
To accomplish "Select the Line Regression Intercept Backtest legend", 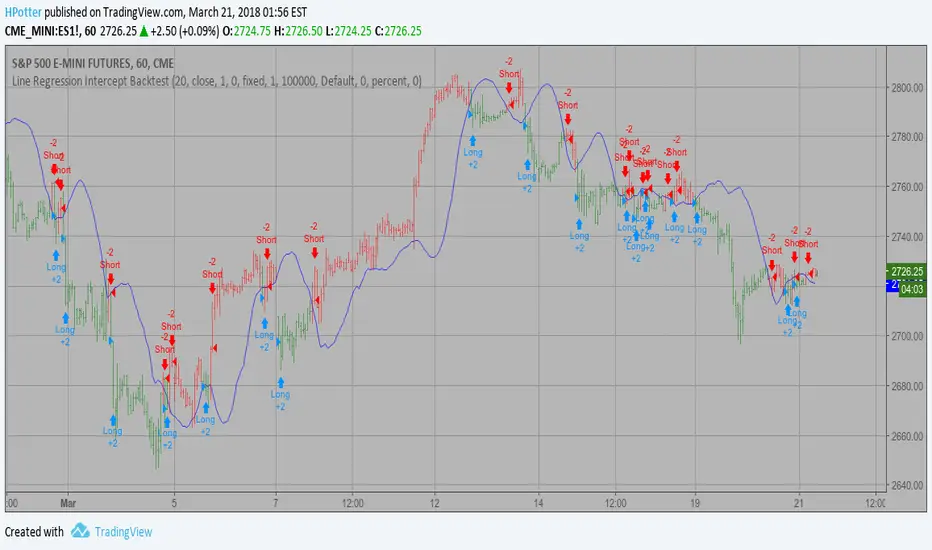I will [x=217, y=81].
